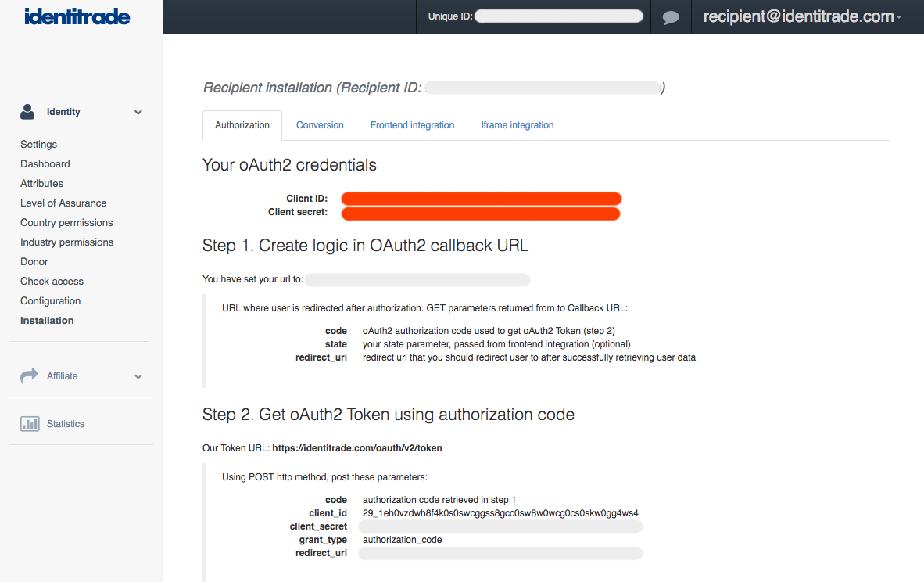The width and height of the screenshot is (924, 582).
Task: Open the recipient@identitrade.com account dropdown
Action: point(802,16)
